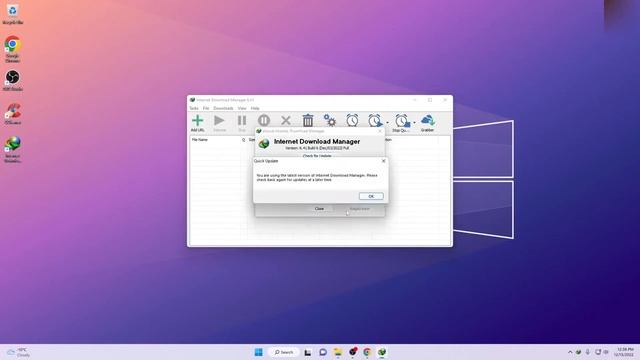Close the Quick Update dialog with X
The height and width of the screenshot is (360, 640).
(x=383, y=161)
